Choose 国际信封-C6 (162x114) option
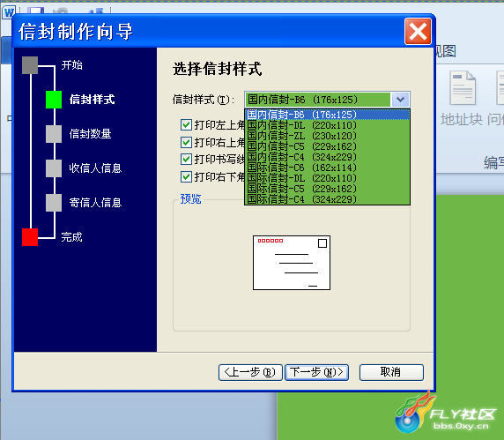 pos(327,168)
